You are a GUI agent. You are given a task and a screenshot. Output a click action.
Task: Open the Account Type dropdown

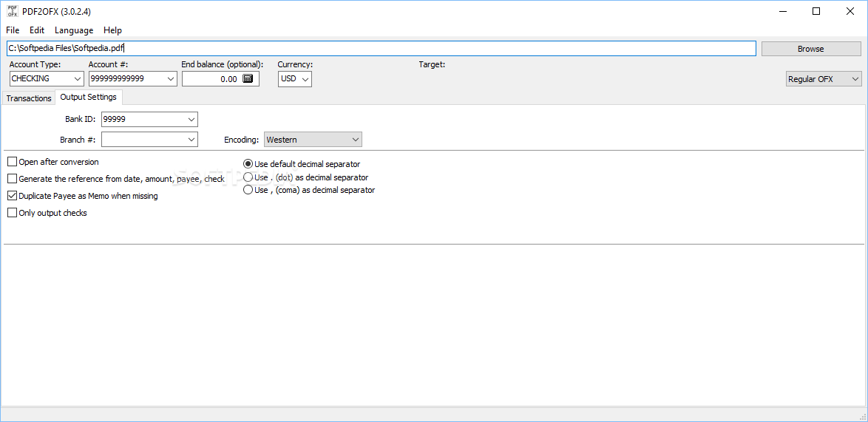pos(78,79)
